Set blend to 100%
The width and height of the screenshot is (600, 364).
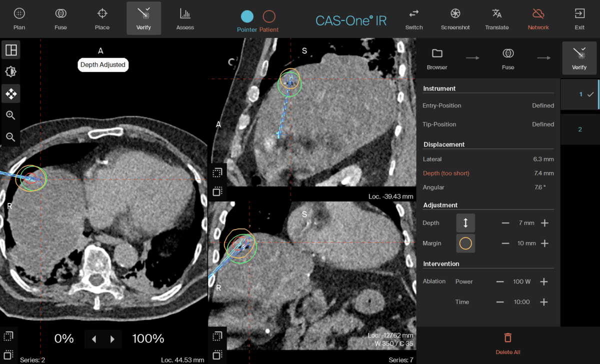coord(148,339)
